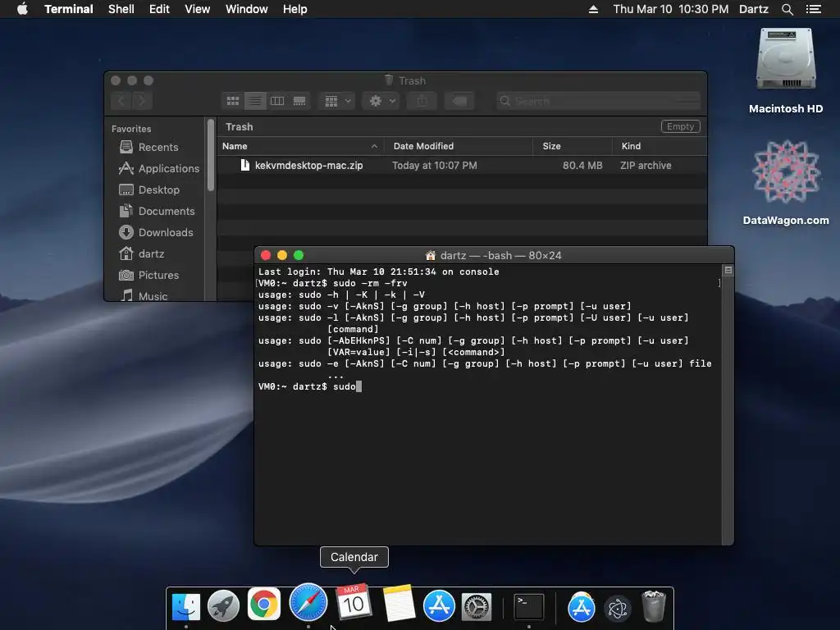Select Downloads in Finder sidebar
This screenshot has width=840, height=630.
155,232
